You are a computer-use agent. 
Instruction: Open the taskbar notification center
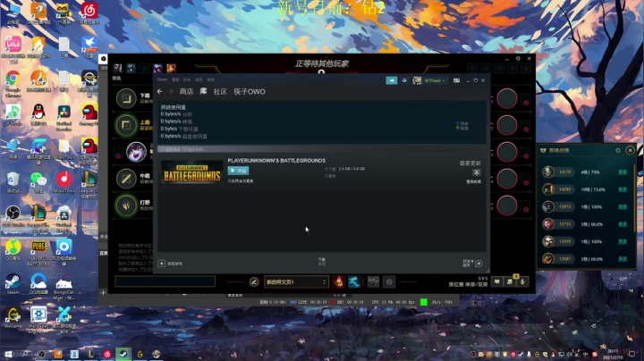632,354
